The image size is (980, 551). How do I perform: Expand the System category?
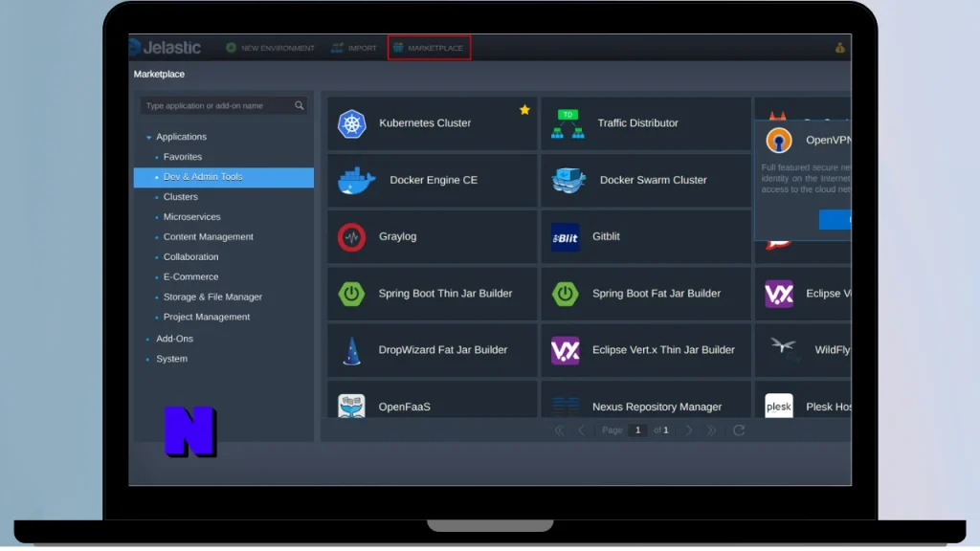click(171, 360)
